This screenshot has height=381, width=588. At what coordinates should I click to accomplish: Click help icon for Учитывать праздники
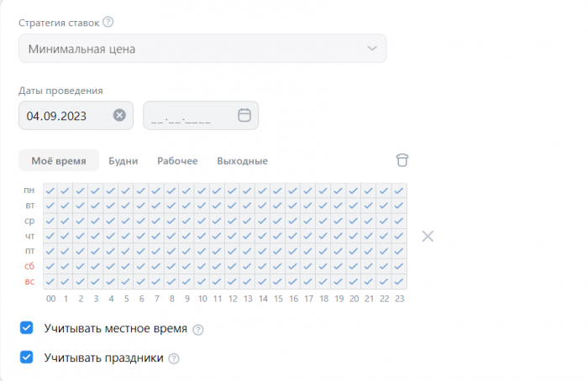tap(174, 359)
